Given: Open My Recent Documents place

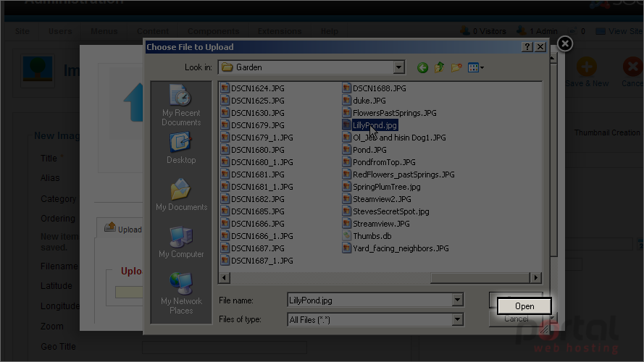Looking at the screenshot, I should pos(181,105).
